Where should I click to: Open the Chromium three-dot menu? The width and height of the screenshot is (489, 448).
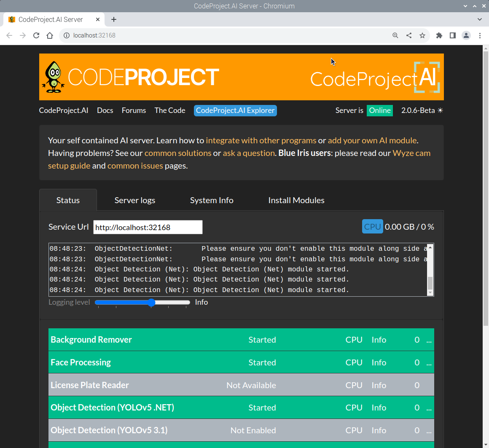(x=480, y=35)
